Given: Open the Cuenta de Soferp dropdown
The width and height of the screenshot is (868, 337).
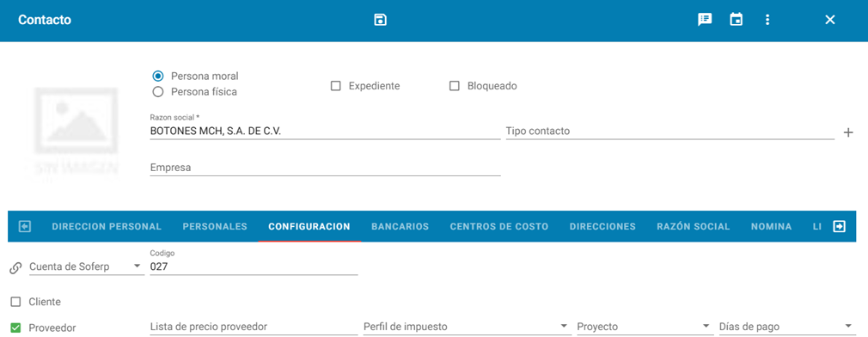Looking at the screenshot, I should 86,267.
